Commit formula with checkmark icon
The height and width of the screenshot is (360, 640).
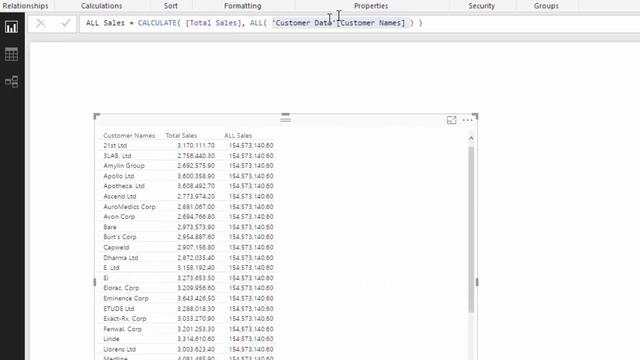pos(65,23)
